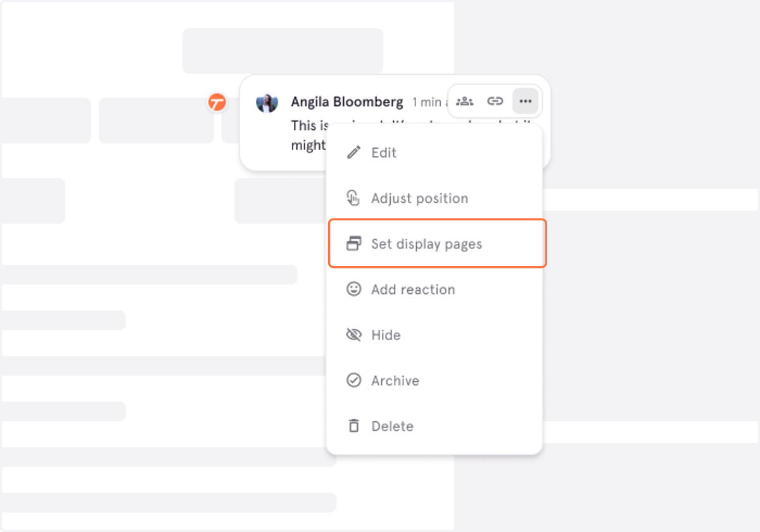Select the Hide menu entry

point(434,335)
